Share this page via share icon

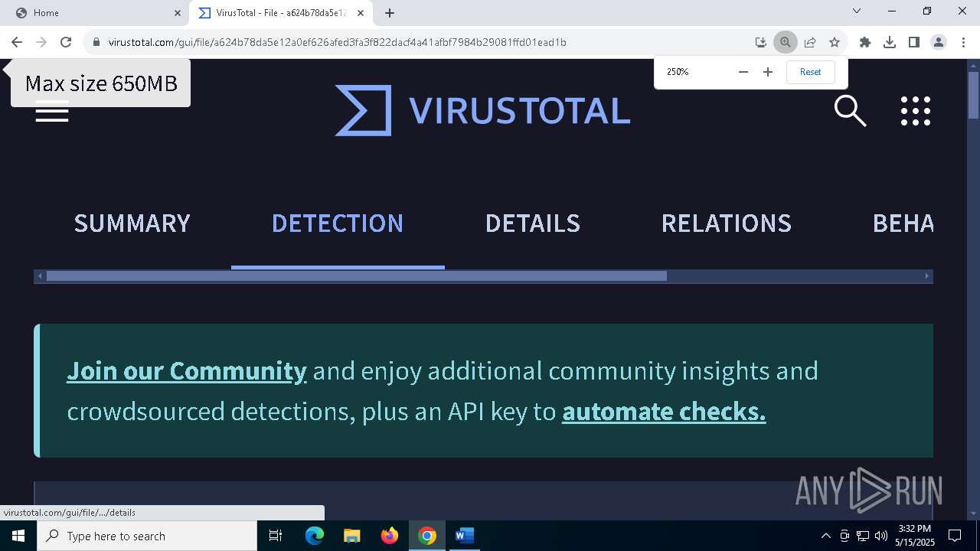point(810,42)
